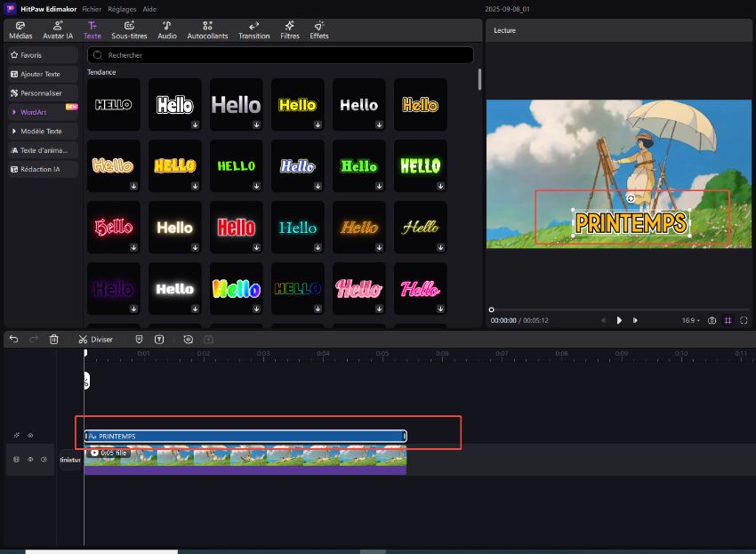Click the rotate handle above PRINTEMPS text
This screenshot has height=554, width=756.
point(631,198)
